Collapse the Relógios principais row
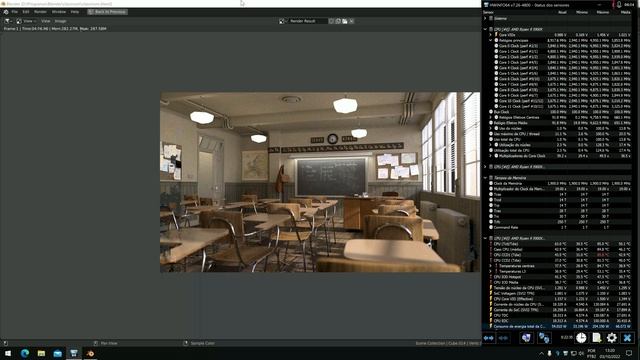 [x=491, y=40]
